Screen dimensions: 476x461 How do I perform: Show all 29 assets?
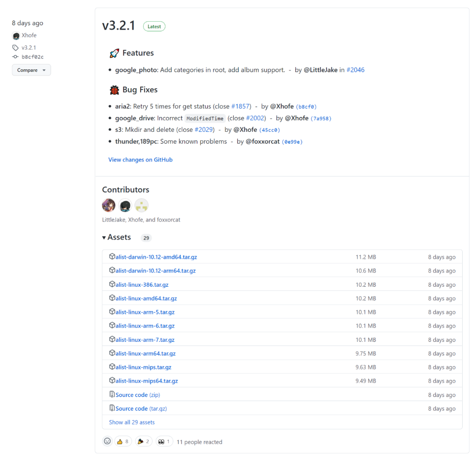[132, 423]
